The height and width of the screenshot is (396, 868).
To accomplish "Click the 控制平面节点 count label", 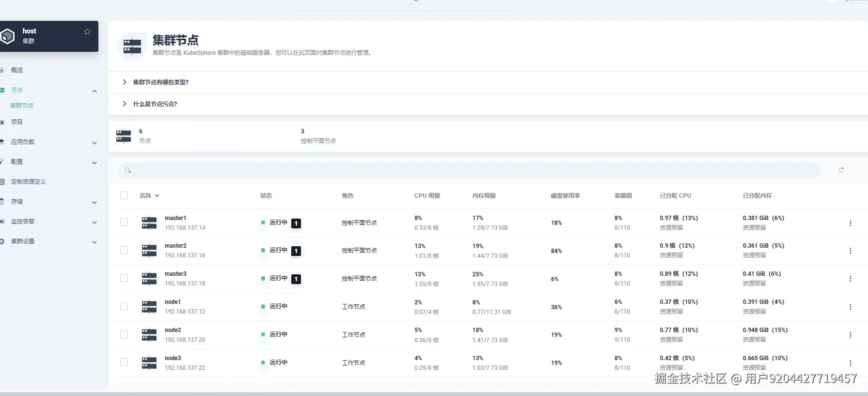I will 318,141.
